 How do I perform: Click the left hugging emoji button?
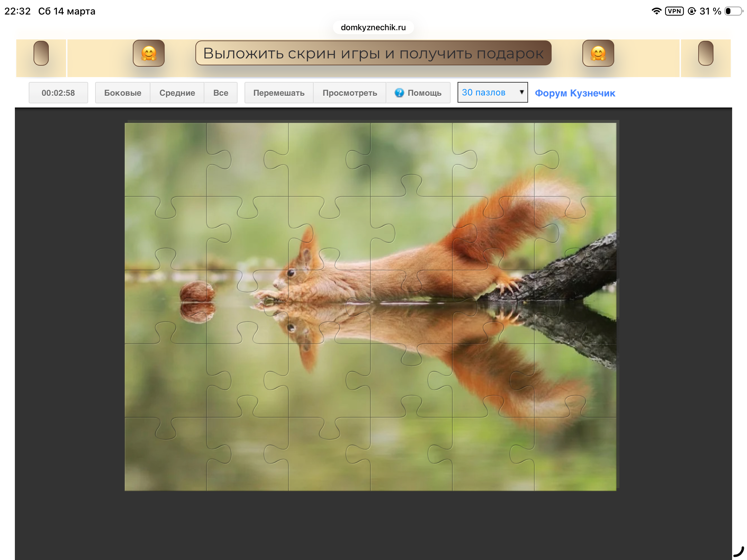pyautogui.click(x=149, y=53)
